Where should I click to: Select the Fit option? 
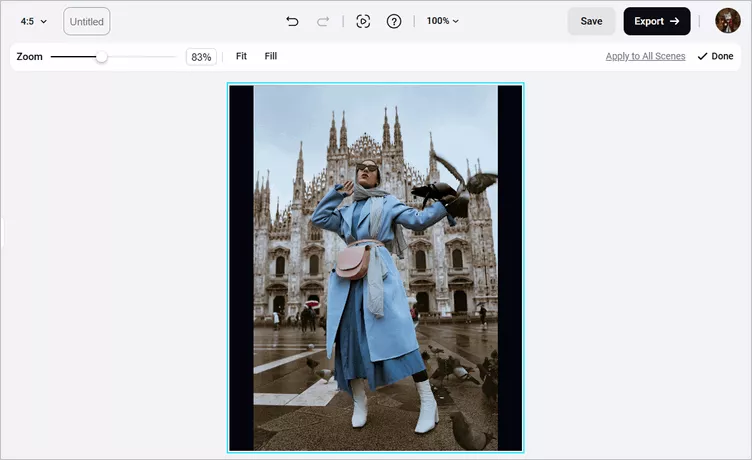pyautogui.click(x=241, y=56)
